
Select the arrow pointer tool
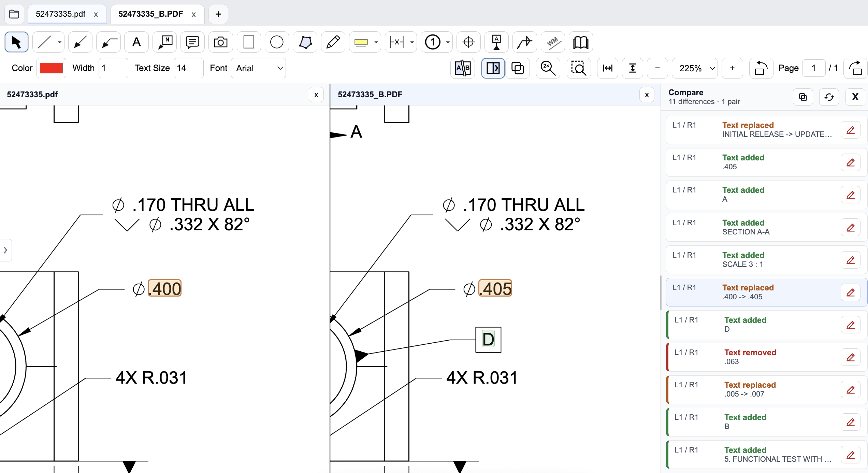click(x=16, y=42)
